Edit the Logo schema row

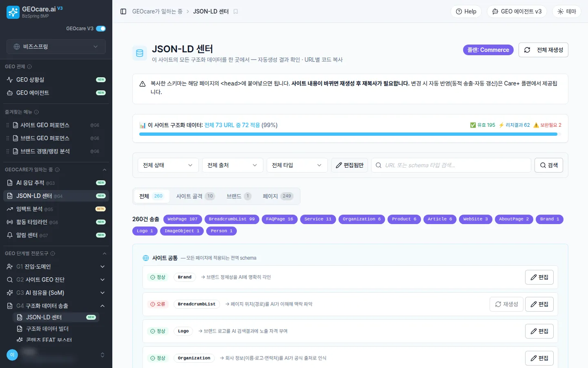(x=539, y=331)
